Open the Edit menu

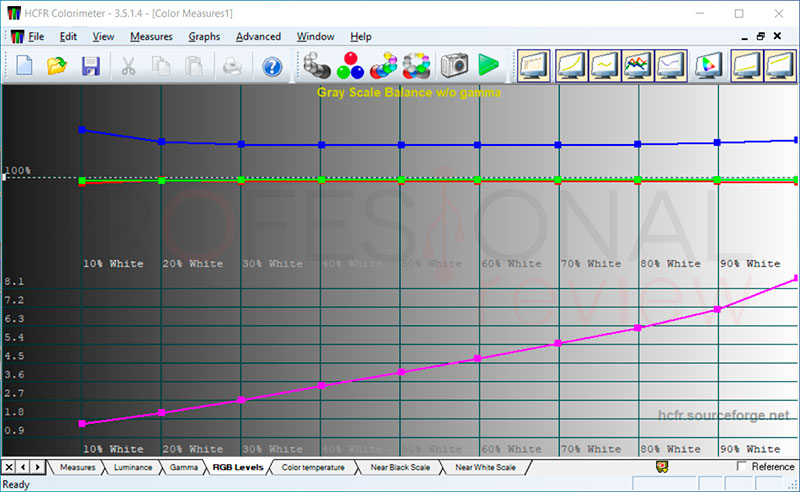click(68, 37)
